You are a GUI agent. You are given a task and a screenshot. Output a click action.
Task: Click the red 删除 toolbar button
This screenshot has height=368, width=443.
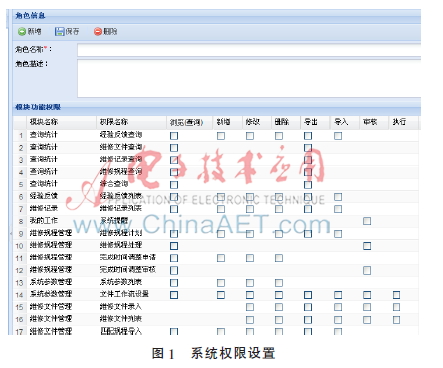pyautogui.click(x=105, y=32)
